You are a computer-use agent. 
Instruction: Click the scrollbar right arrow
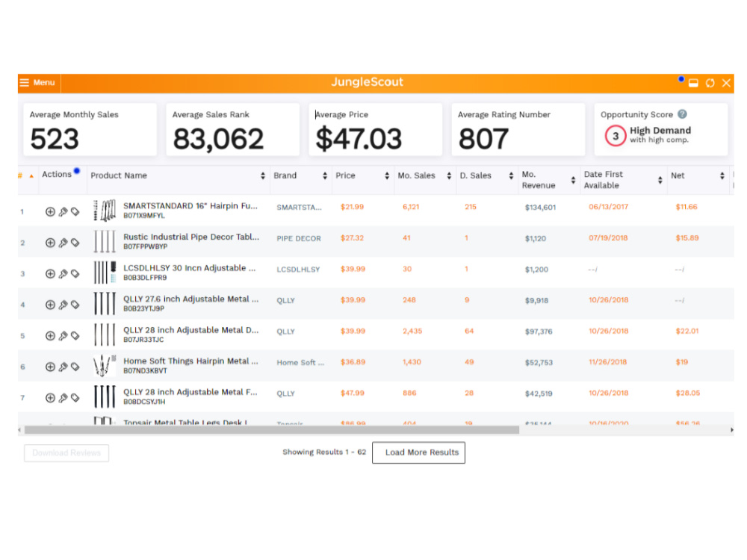point(732,430)
